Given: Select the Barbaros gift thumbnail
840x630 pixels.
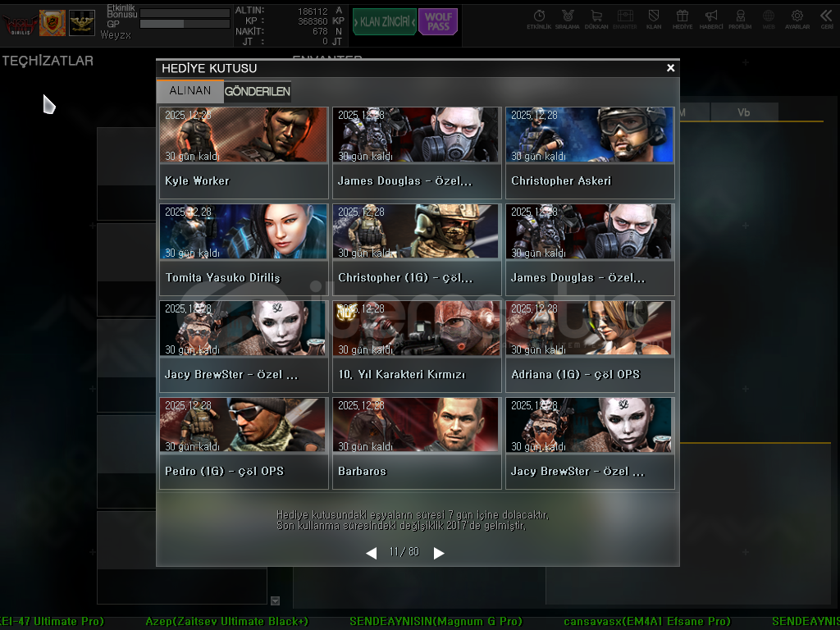Looking at the screenshot, I should 416,425.
